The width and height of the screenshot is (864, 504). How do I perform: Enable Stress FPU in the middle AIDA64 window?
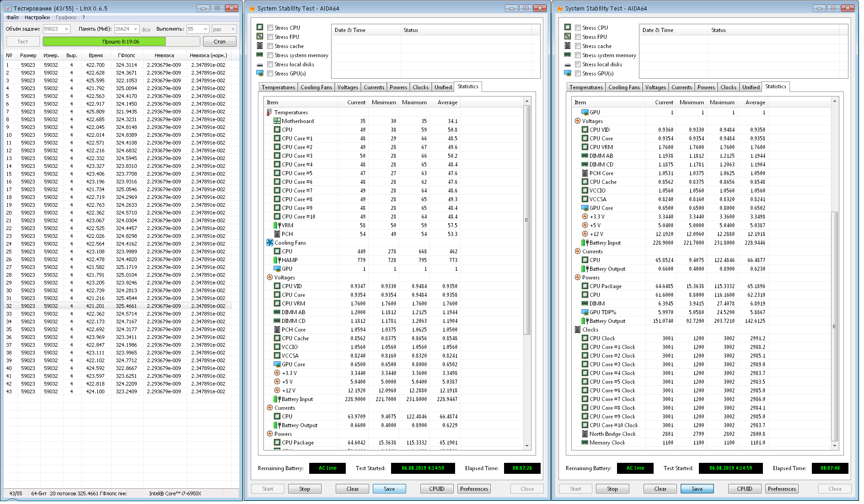coord(270,37)
